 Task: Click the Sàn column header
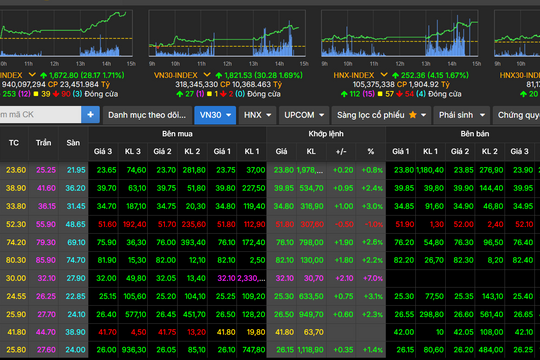click(x=73, y=143)
